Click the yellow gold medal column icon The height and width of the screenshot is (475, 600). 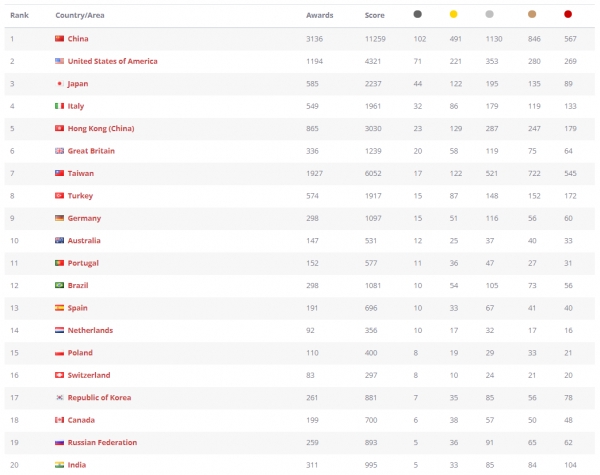(453, 14)
